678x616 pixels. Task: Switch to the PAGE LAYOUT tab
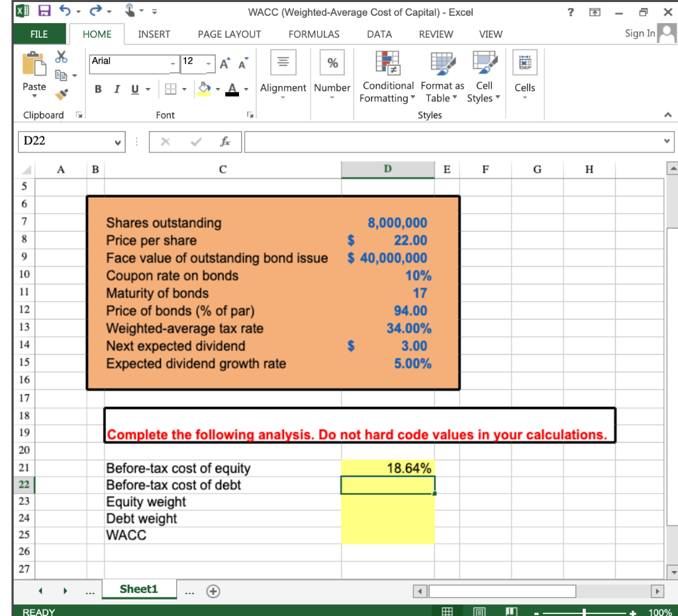230,34
